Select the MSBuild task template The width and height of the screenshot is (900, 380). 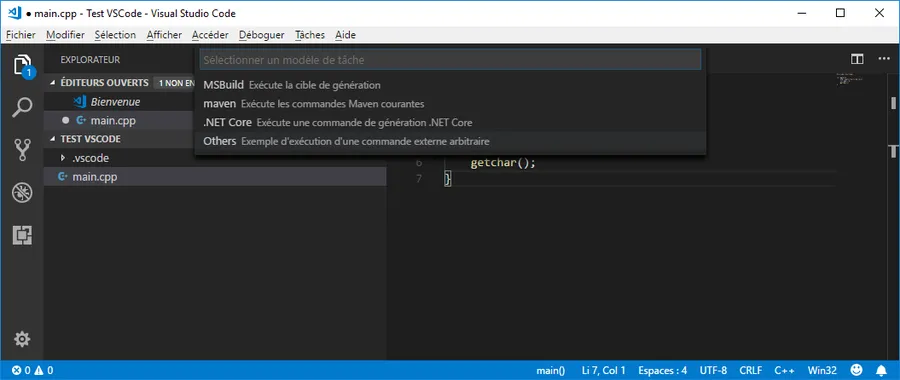(450, 86)
